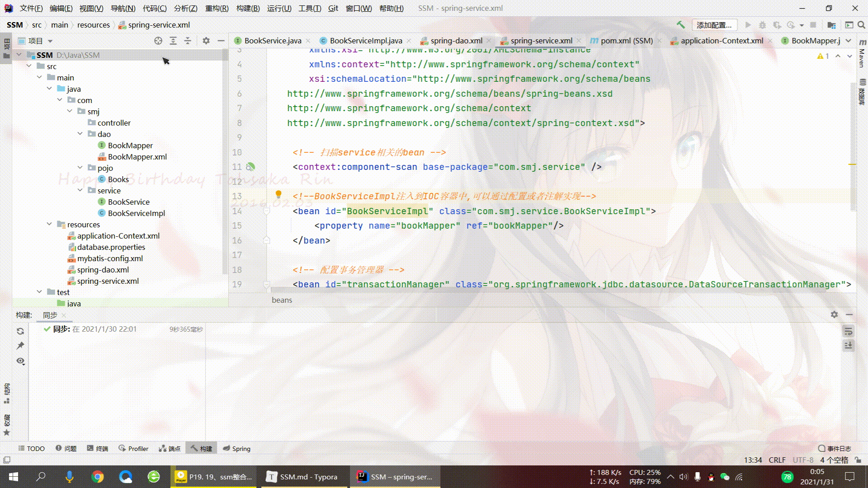Click the reload sync icon in build panel

tap(20, 331)
